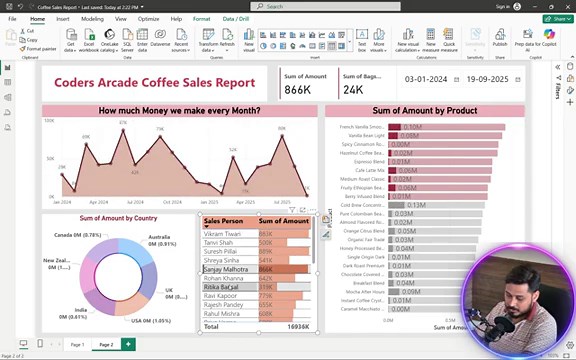Create a New measure
576x360 pixels.
click(431, 40)
